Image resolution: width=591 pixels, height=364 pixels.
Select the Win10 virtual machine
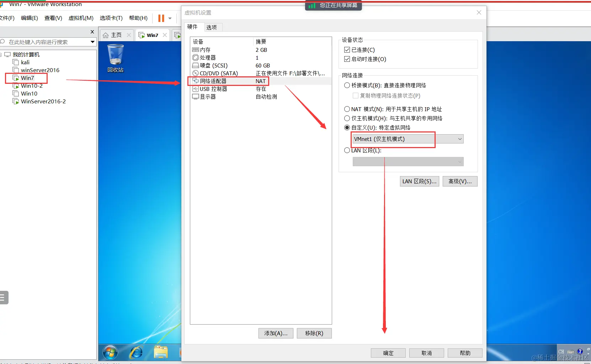[x=29, y=93]
